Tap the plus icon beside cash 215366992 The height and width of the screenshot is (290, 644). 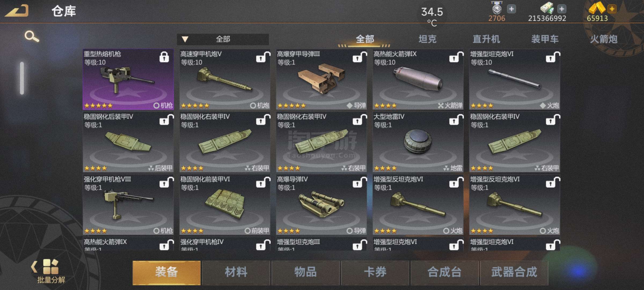click(562, 9)
